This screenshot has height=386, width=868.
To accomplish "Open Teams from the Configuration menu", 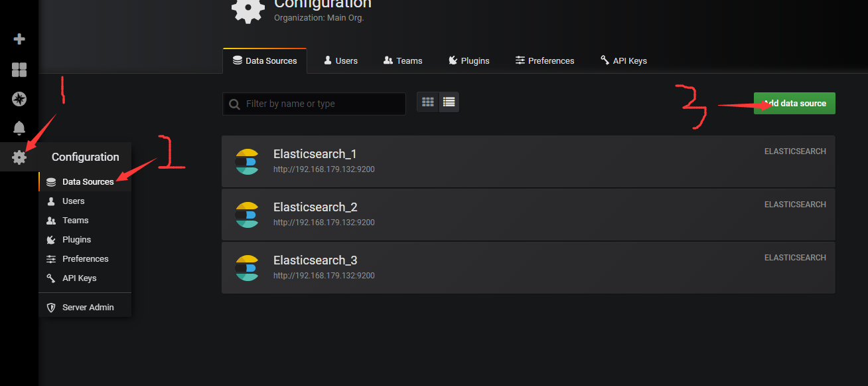I will [x=74, y=220].
